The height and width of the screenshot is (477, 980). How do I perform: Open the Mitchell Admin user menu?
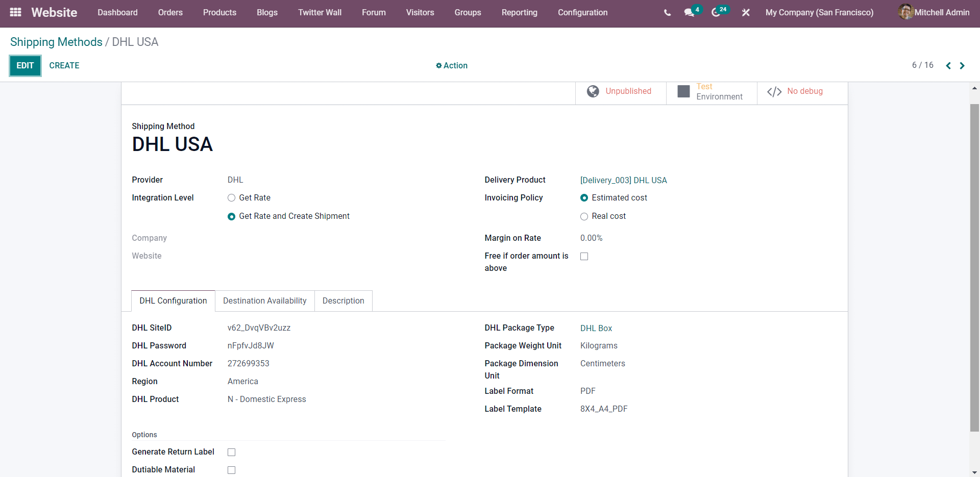coord(941,12)
